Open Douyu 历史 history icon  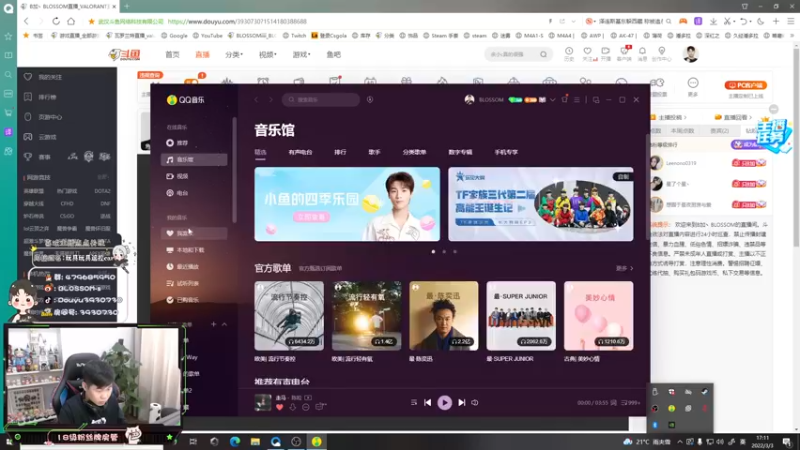point(569,54)
